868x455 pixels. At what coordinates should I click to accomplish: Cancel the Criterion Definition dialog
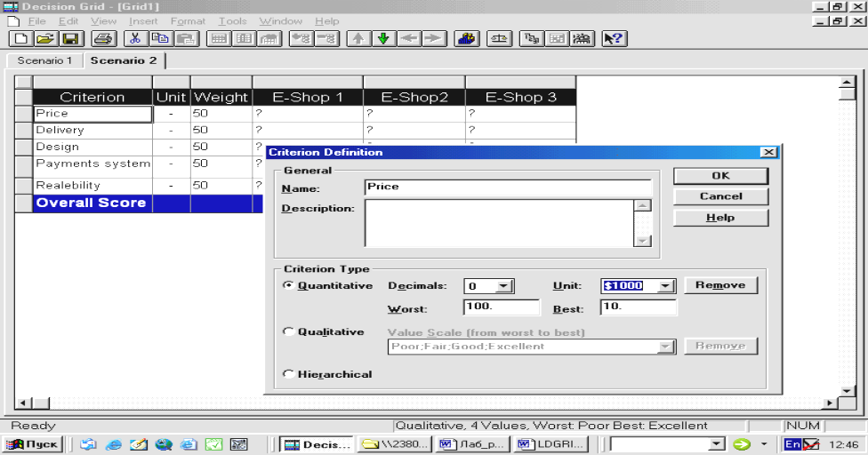(x=720, y=196)
